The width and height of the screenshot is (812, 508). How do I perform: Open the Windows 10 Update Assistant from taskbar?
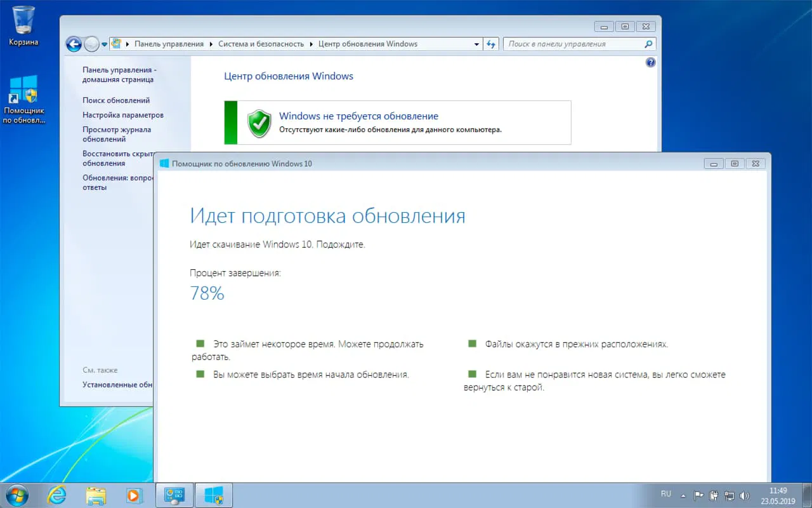tap(213, 495)
